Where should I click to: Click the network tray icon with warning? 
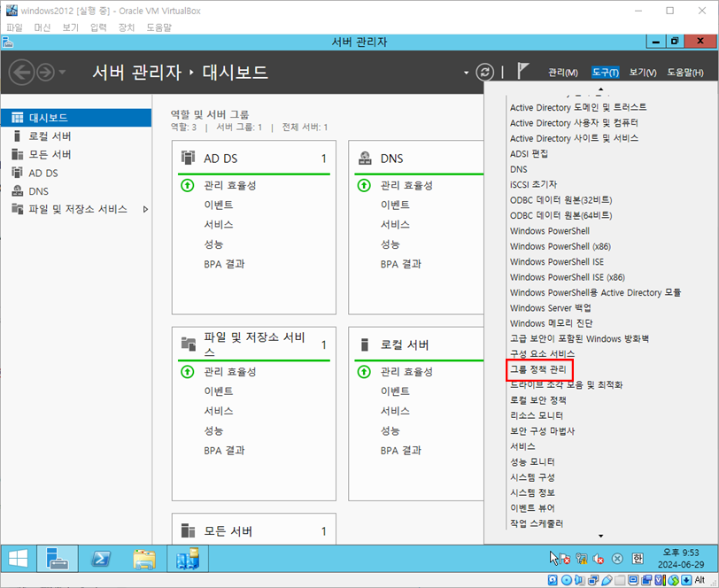click(582, 559)
